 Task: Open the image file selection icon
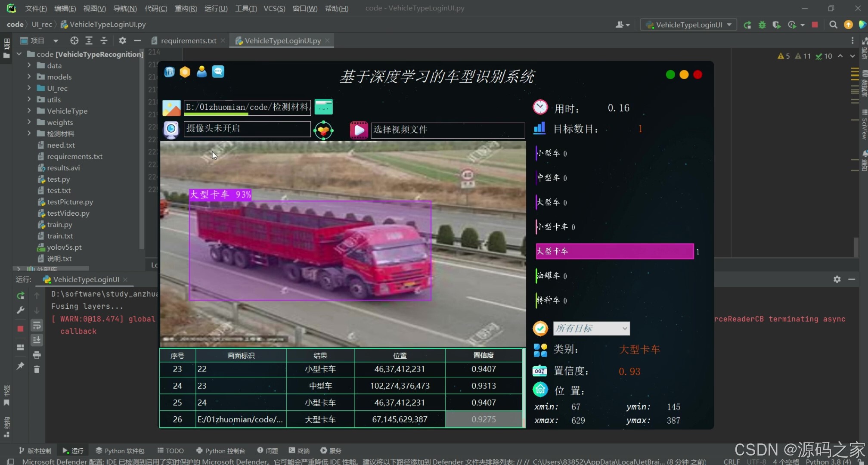[172, 107]
